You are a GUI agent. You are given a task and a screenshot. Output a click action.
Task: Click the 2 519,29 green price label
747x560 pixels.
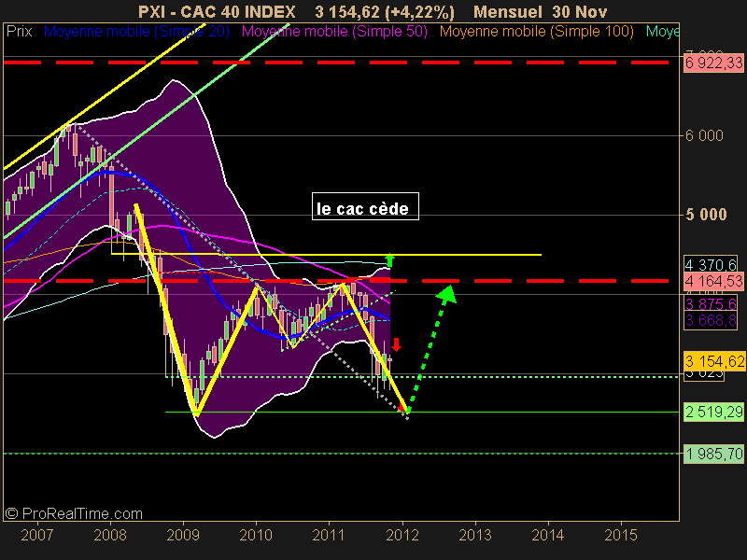click(713, 412)
